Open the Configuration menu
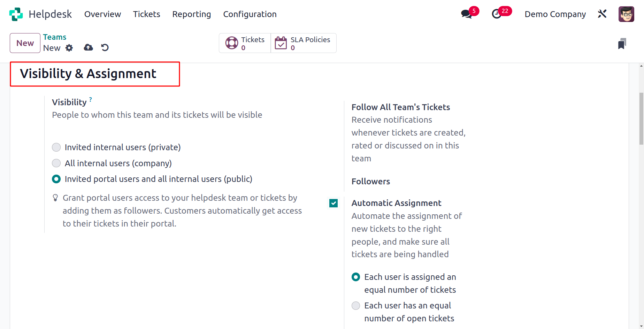The height and width of the screenshot is (329, 644). pos(250,14)
